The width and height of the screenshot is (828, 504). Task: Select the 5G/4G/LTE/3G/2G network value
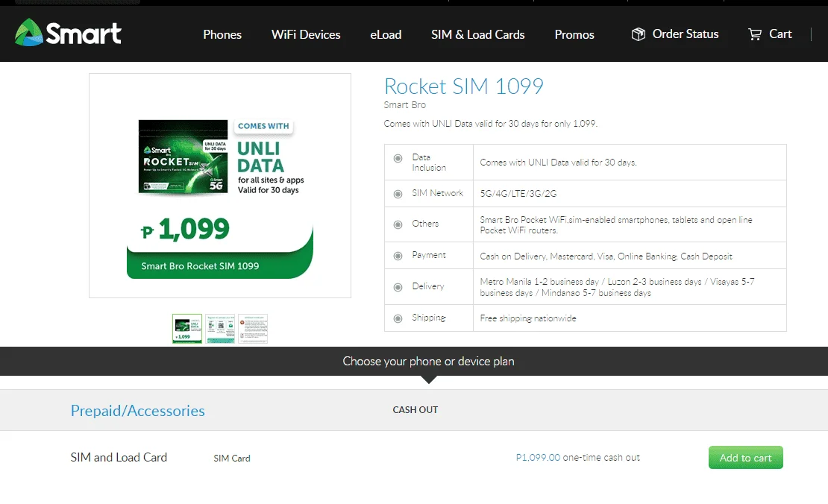[518, 194]
